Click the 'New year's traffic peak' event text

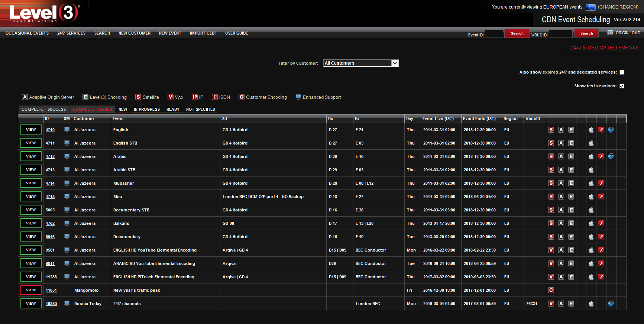point(137,290)
